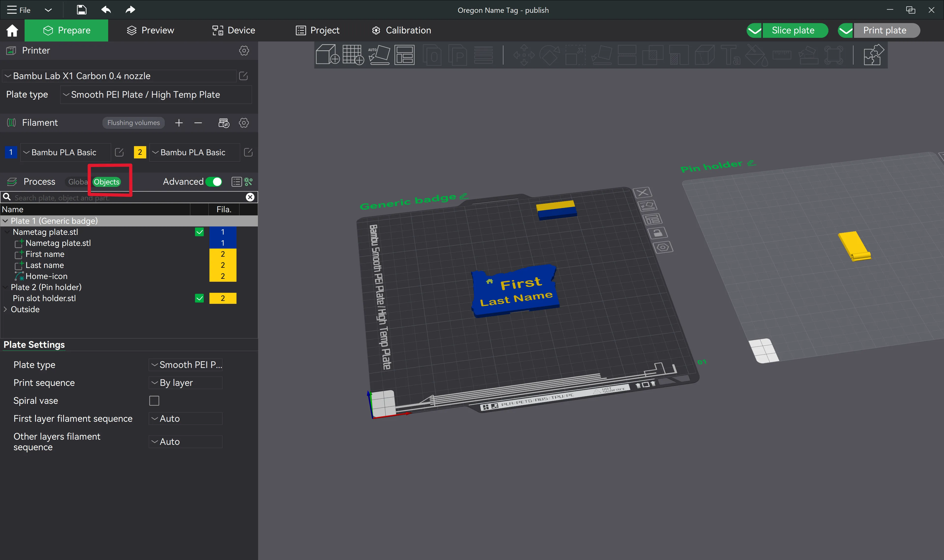Open Slice plate dropdown arrow
The height and width of the screenshot is (560, 944).
tap(754, 30)
